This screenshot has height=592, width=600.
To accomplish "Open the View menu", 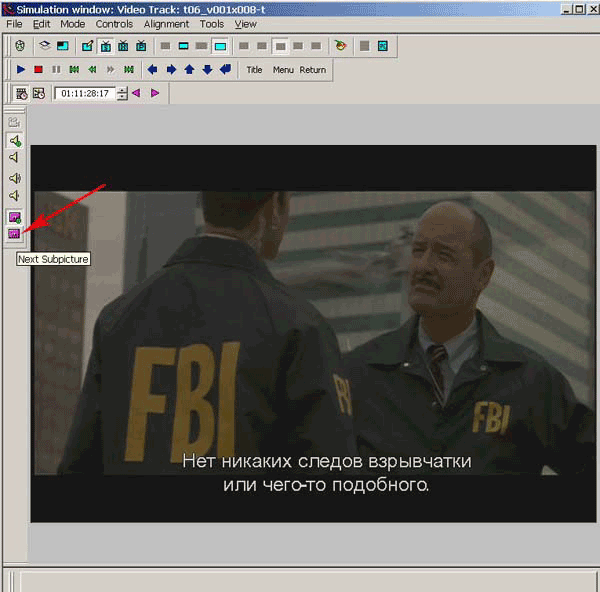I will coord(245,24).
